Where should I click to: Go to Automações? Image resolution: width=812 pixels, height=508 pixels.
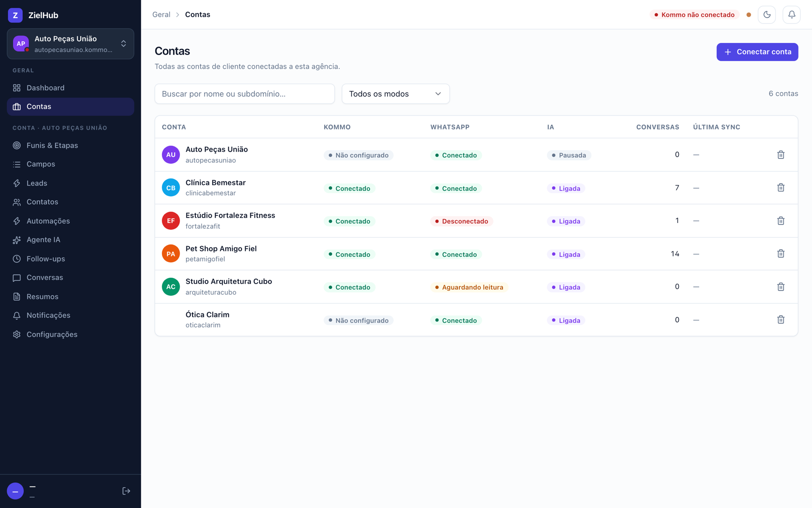pos(70,221)
